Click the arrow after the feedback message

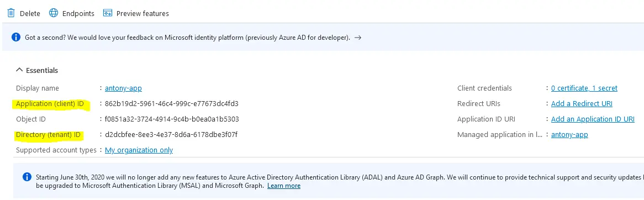click(x=358, y=38)
